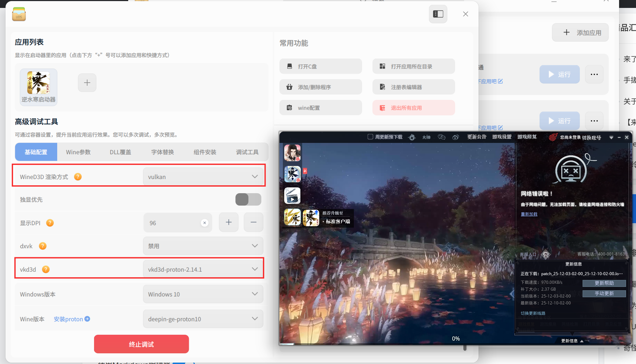Screen dimensions: 636x364
Task: Click the 显示DPI input field showing 96
Action: coord(178,223)
